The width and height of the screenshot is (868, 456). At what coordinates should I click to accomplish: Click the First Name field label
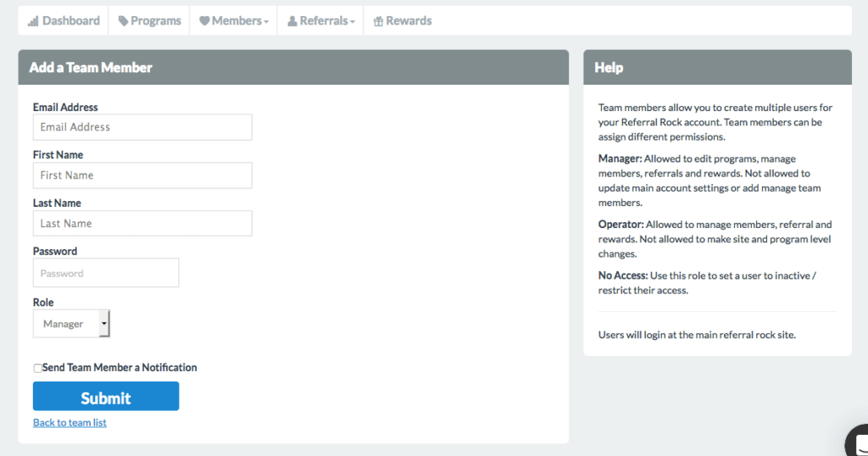(x=58, y=155)
